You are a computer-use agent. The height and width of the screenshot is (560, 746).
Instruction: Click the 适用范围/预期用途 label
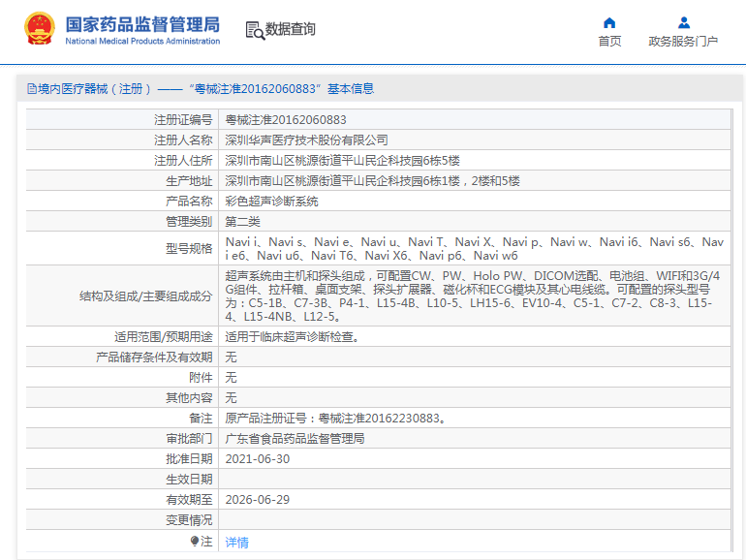pyautogui.click(x=163, y=337)
